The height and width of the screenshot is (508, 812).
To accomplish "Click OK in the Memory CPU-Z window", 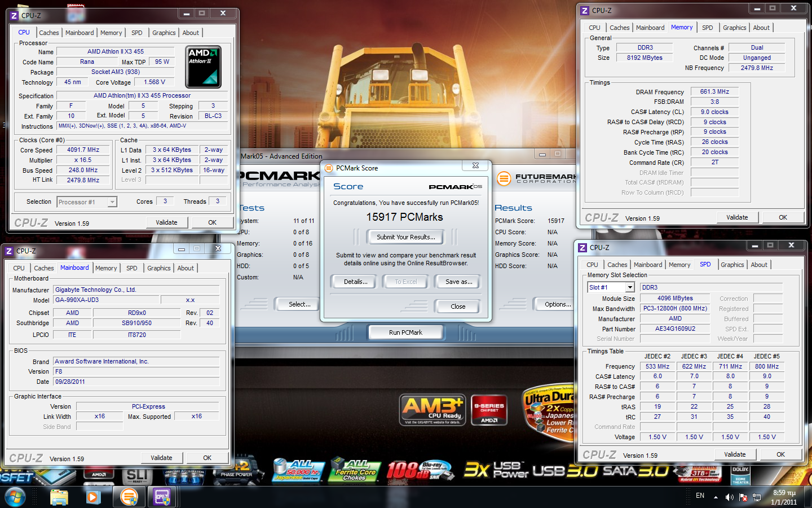I will click(783, 217).
